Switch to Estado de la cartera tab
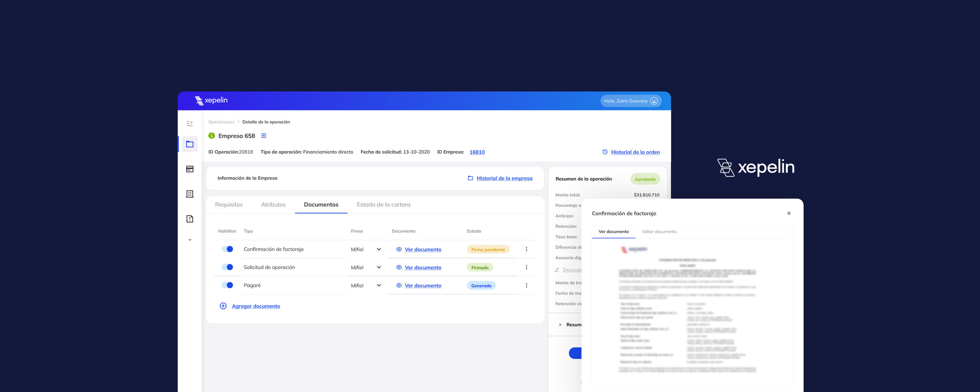The height and width of the screenshot is (392, 980). click(x=383, y=205)
